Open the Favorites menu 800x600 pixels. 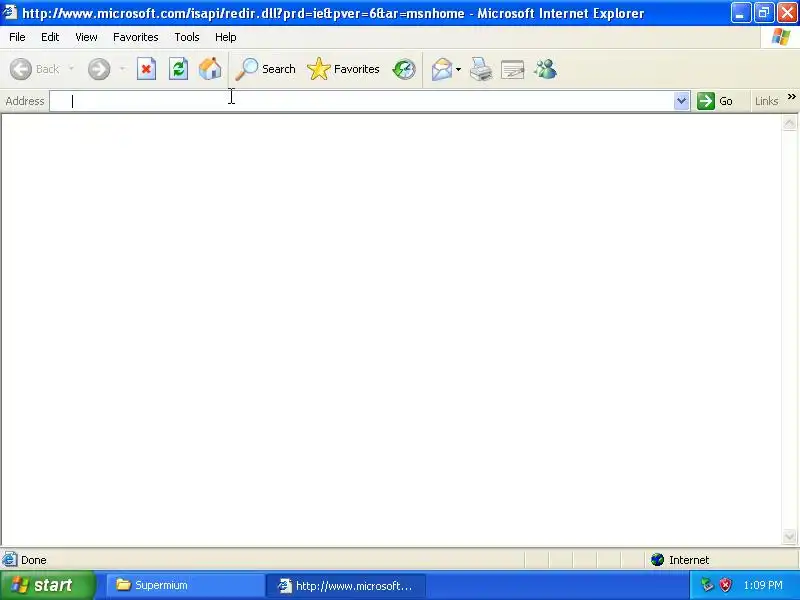point(136,37)
